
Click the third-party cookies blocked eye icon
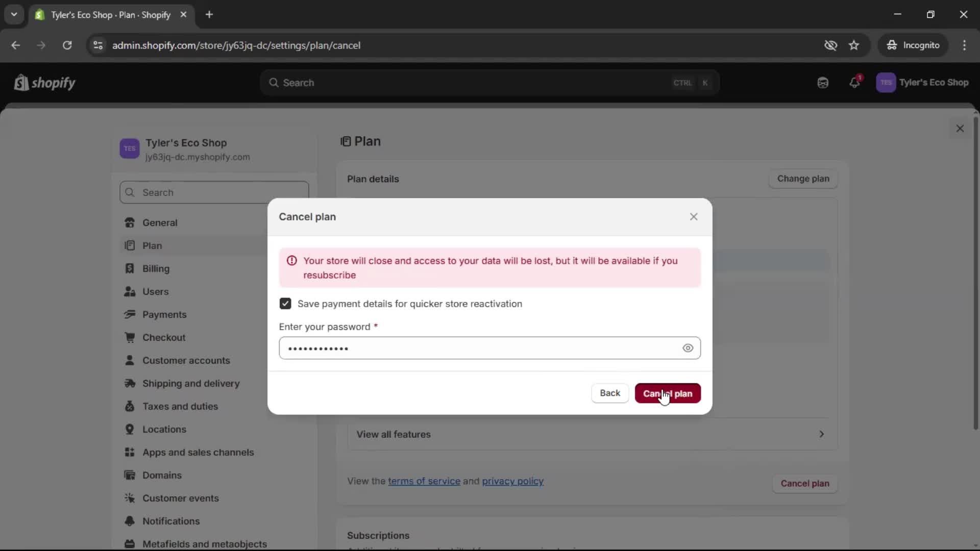[x=830, y=45]
